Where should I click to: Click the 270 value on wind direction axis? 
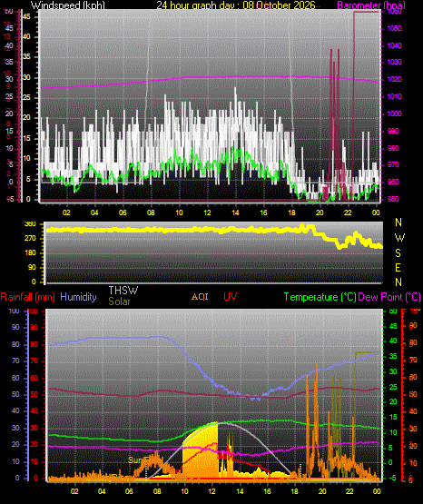30,239
